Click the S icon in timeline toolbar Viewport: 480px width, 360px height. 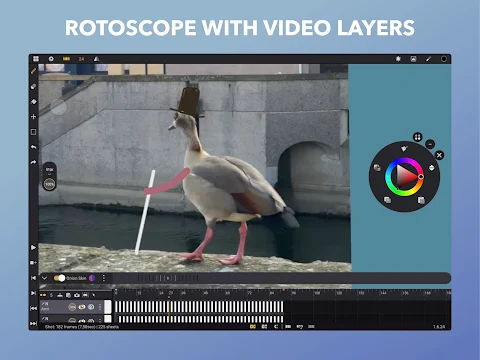coord(51,295)
